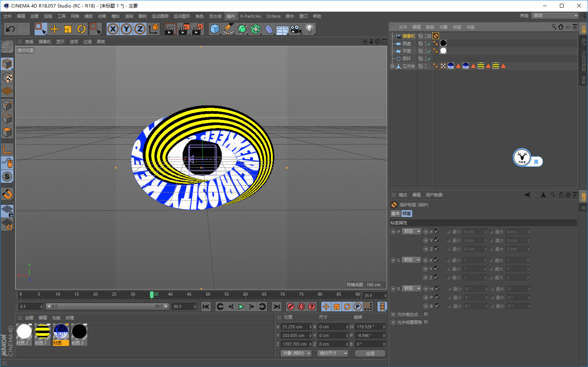Select the 摄像机 object
The width and height of the screenshot is (588, 367).
click(409, 36)
